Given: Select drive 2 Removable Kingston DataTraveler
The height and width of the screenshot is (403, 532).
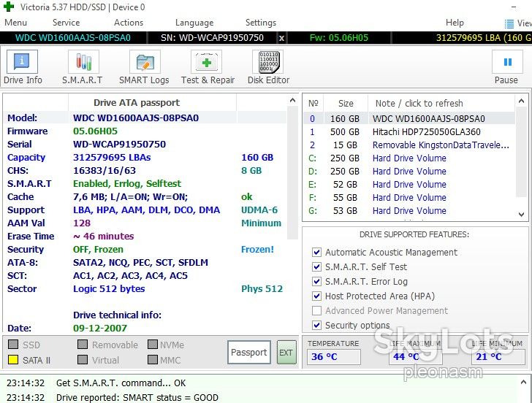Looking at the screenshot, I should [409, 145].
